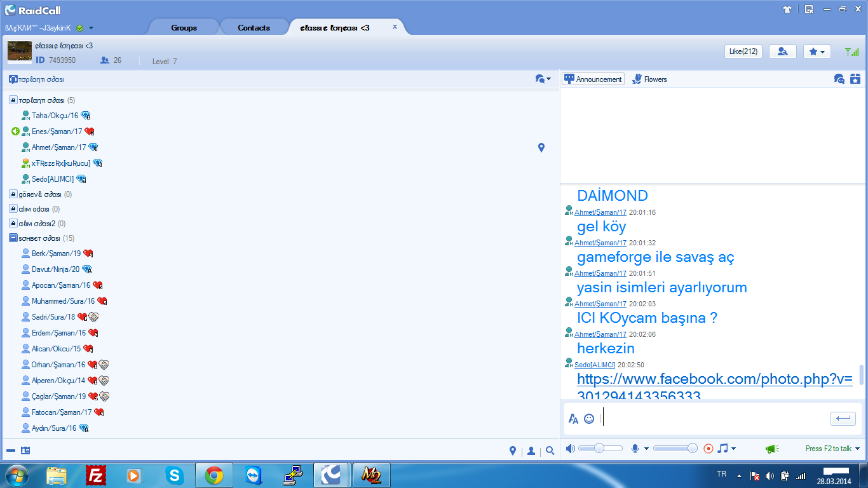Click the shirt skin icon in title bar

[x=789, y=10]
